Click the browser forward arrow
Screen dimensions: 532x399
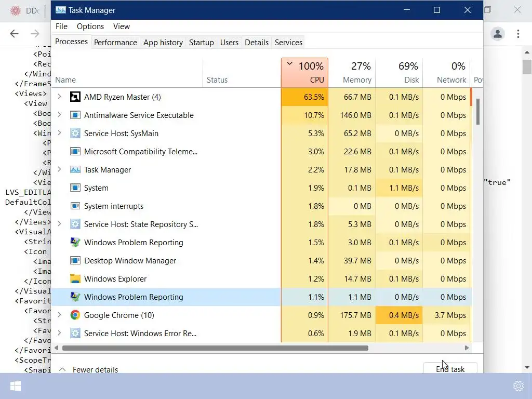[x=35, y=34]
